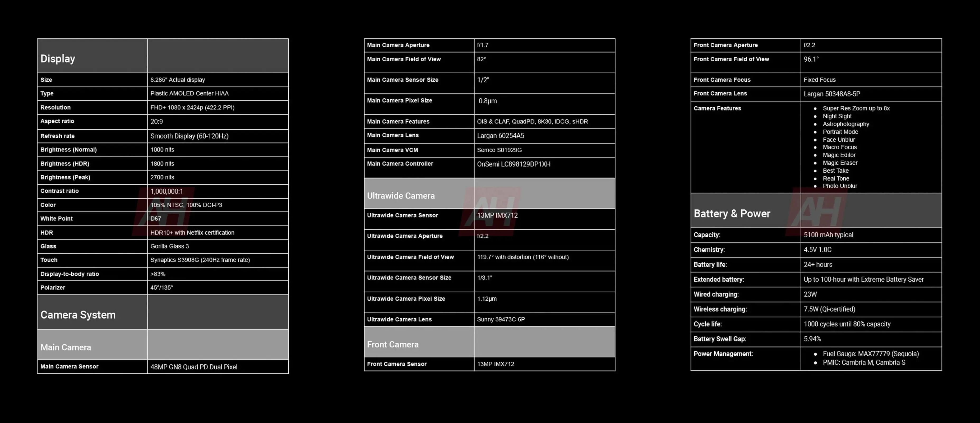
Task: Click the 'f/1.7' main camera aperture value
Action: coord(483,45)
